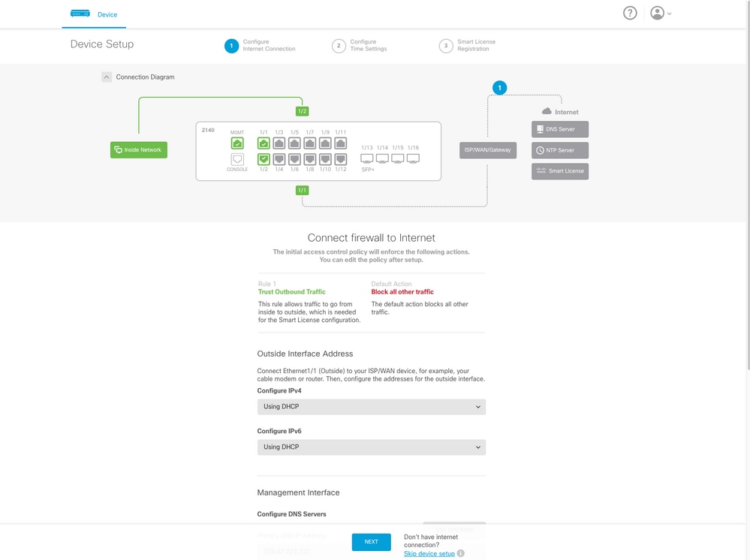Click the NTP Server box

(x=560, y=150)
